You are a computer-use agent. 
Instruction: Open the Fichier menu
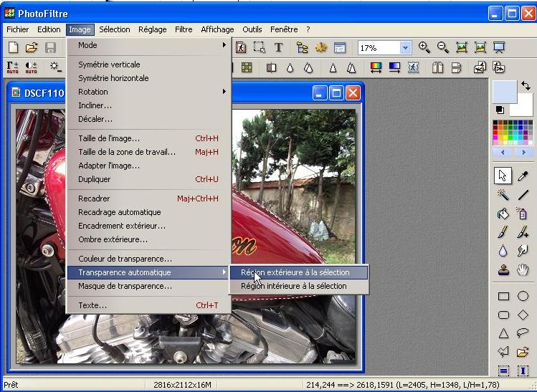point(18,29)
